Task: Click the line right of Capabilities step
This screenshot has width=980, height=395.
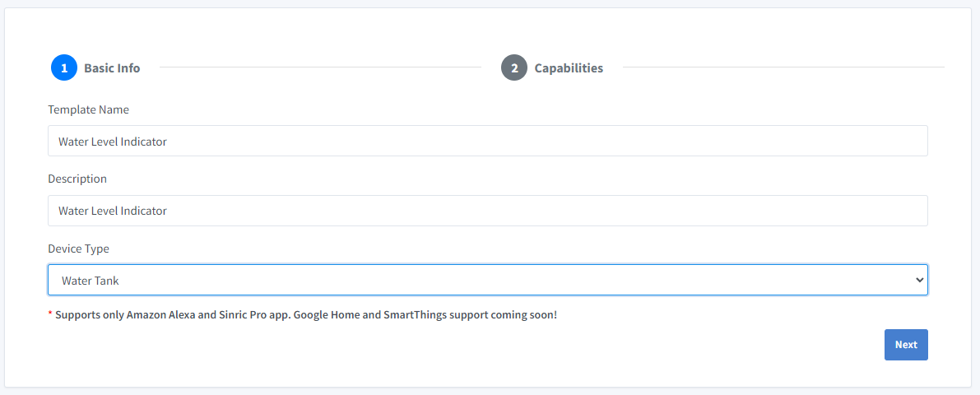Action: [782, 67]
